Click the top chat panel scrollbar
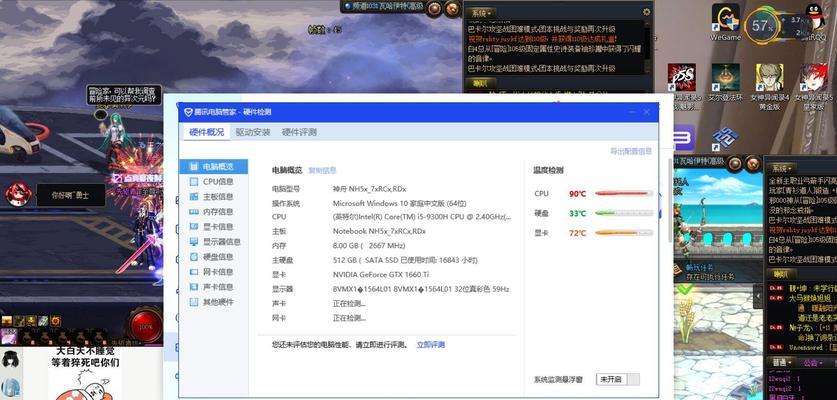837x400 pixels. coord(647,45)
